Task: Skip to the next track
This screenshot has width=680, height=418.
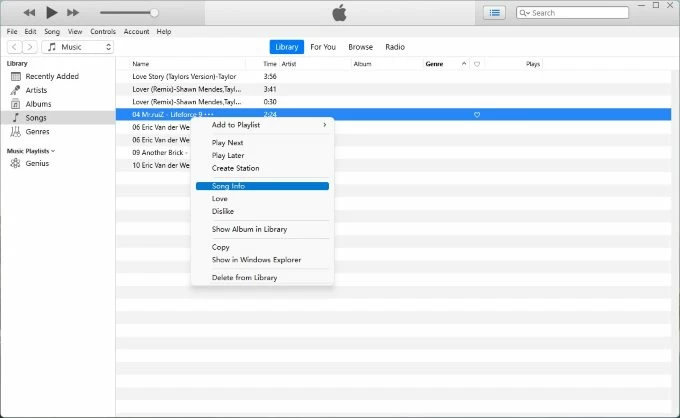Action: (x=75, y=13)
